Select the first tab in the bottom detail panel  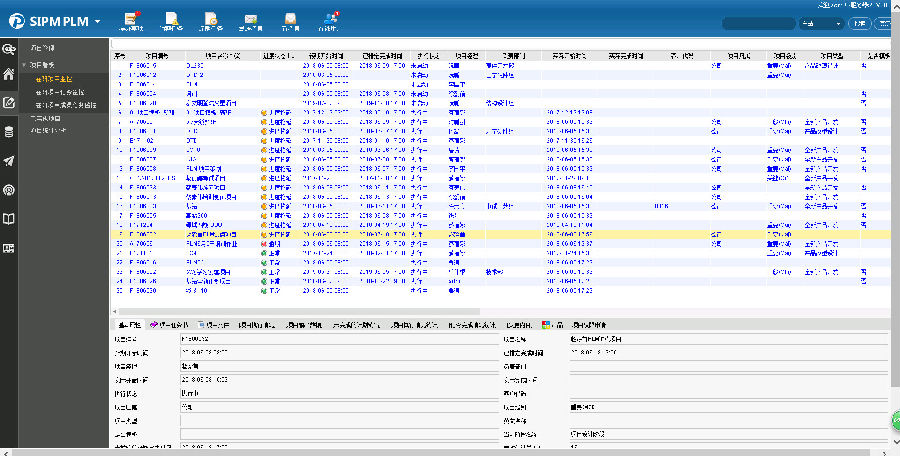click(129, 325)
